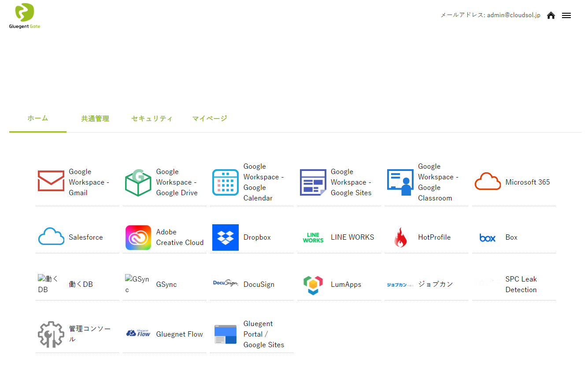The width and height of the screenshot is (588, 382).
Task: Click the Gluegent Gate logo
Action: (x=25, y=16)
